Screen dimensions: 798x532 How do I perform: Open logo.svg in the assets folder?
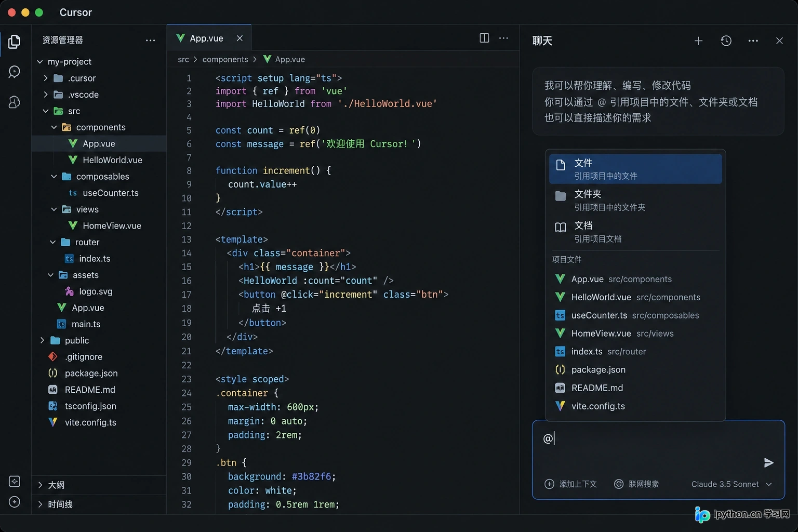(99, 291)
